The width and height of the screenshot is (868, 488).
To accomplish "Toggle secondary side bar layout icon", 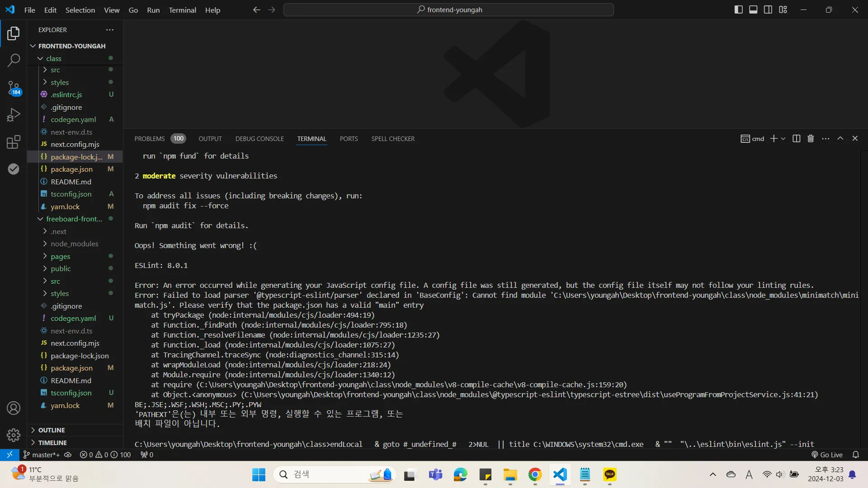I will coord(768,10).
